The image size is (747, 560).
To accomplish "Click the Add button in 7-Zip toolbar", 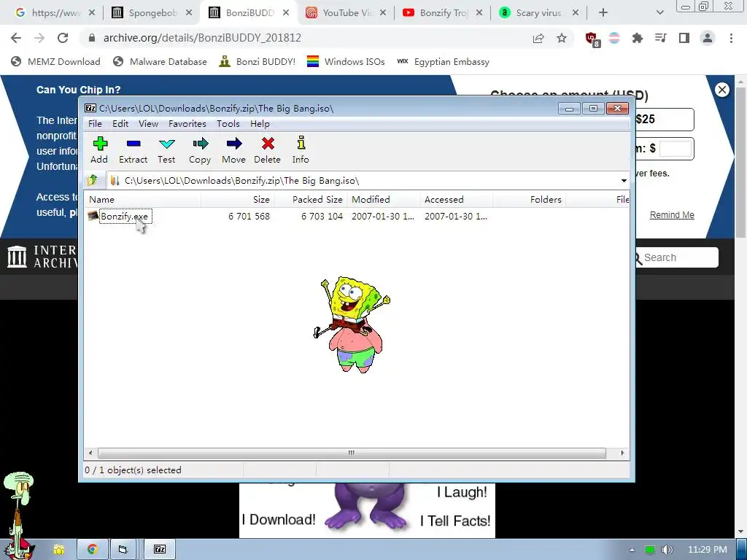I will coord(99,150).
